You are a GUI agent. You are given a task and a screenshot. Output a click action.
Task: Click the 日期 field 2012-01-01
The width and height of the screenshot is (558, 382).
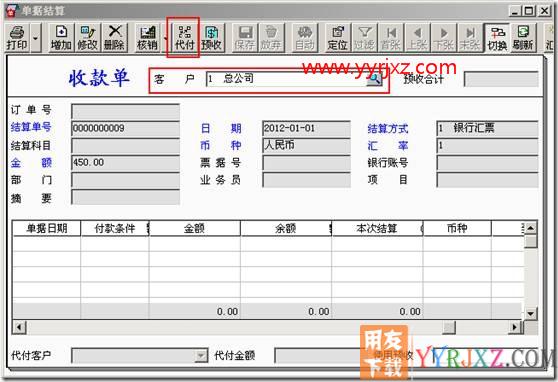[x=306, y=129]
